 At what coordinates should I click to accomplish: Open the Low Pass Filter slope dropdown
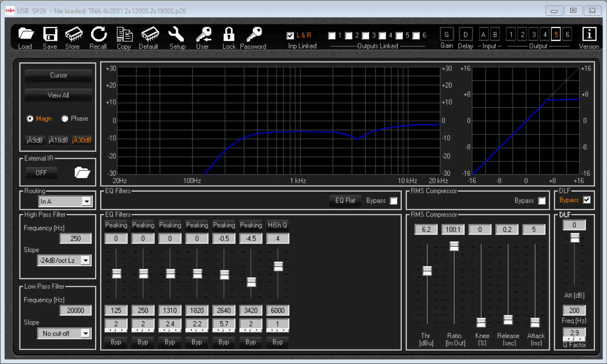point(85,333)
